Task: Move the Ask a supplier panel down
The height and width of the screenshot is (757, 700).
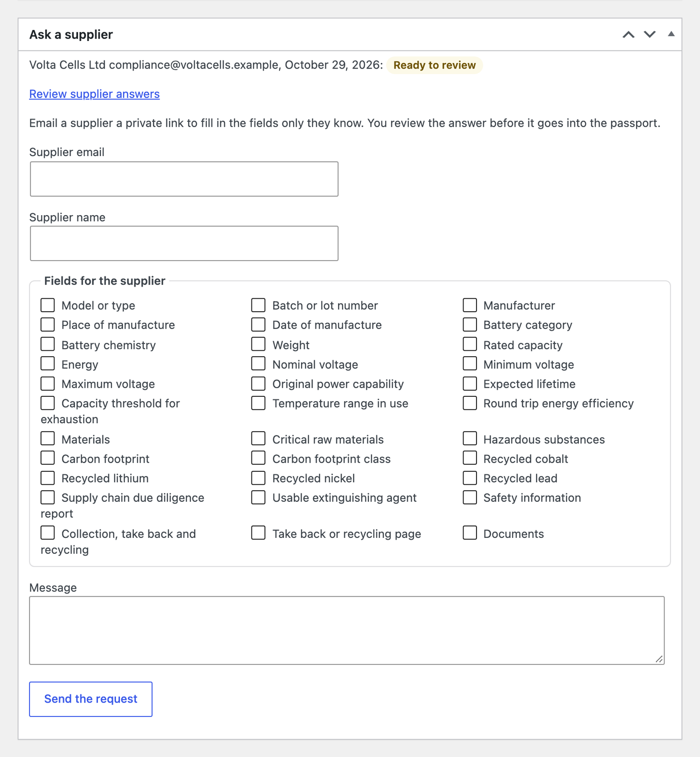Action: tap(649, 35)
